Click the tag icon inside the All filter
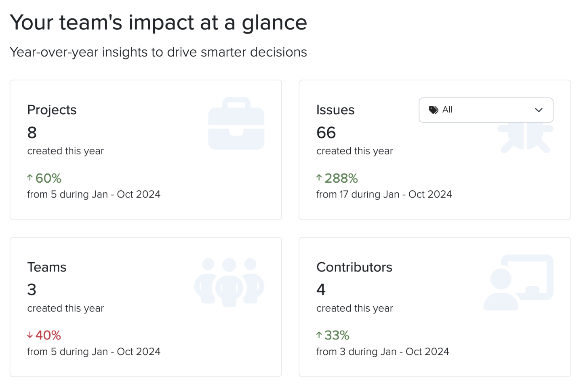Image resolution: width=581 pixels, height=392 pixels. tap(433, 110)
